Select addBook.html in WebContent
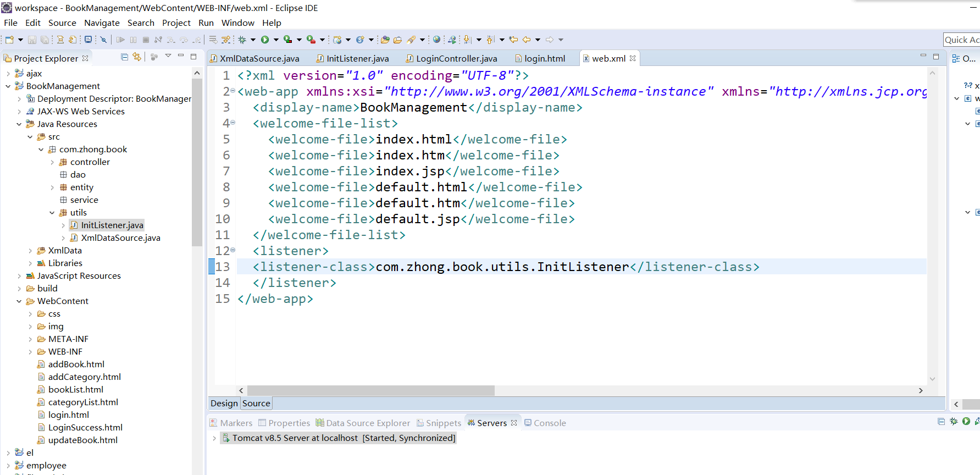Screen dimensions: 980x475 pyautogui.click(x=70, y=364)
